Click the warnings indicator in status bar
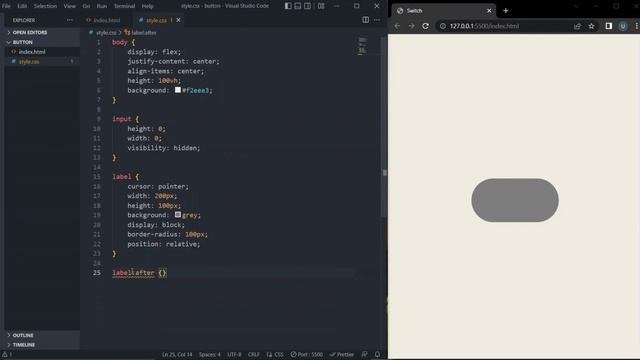 coord(7,354)
